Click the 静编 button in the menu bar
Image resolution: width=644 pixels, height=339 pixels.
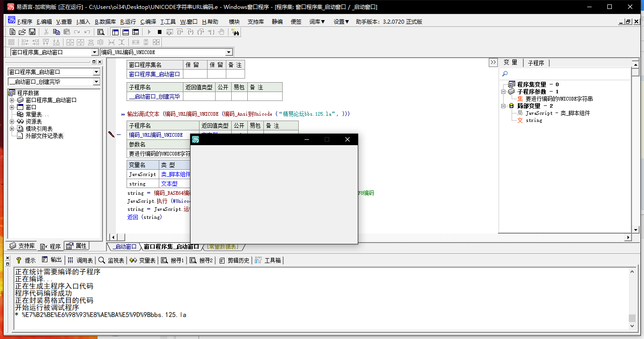tap(277, 21)
